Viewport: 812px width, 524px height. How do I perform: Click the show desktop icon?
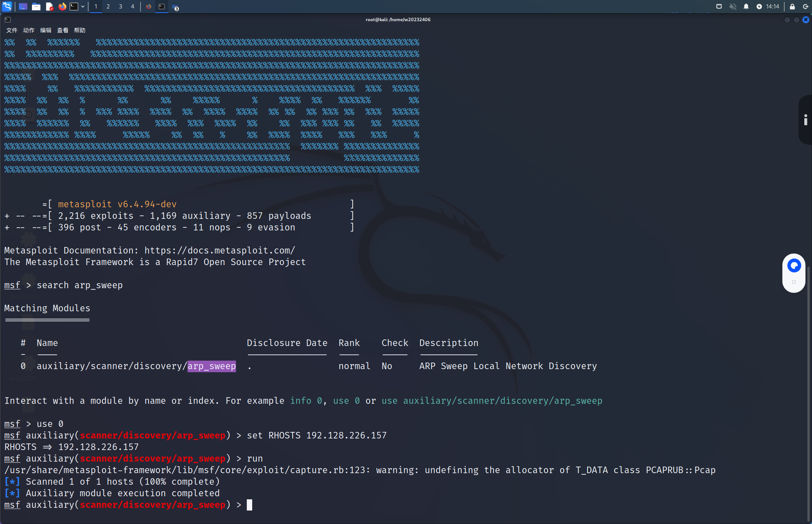[x=23, y=7]
